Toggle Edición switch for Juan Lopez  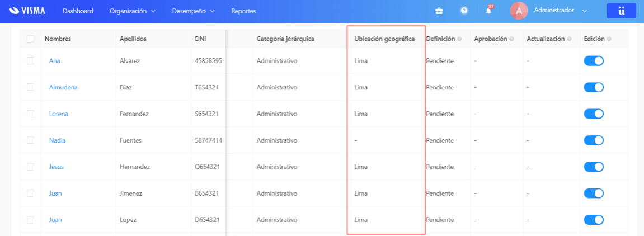594,220
